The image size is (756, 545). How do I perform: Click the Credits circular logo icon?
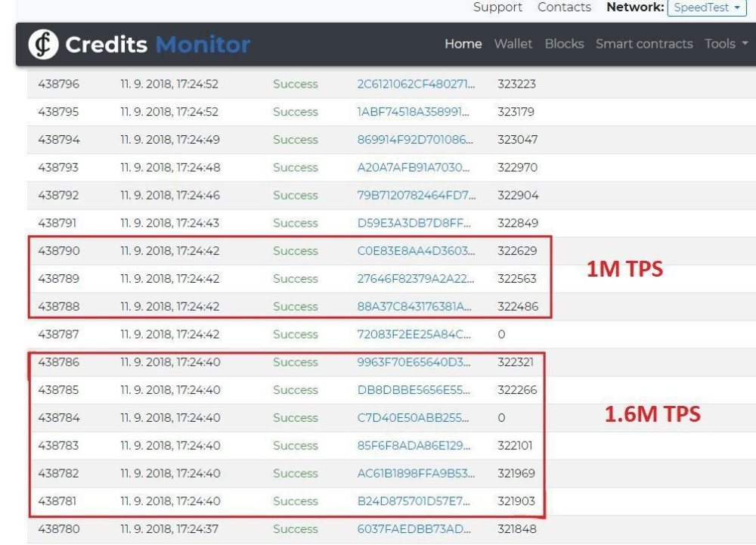[43, 45]
